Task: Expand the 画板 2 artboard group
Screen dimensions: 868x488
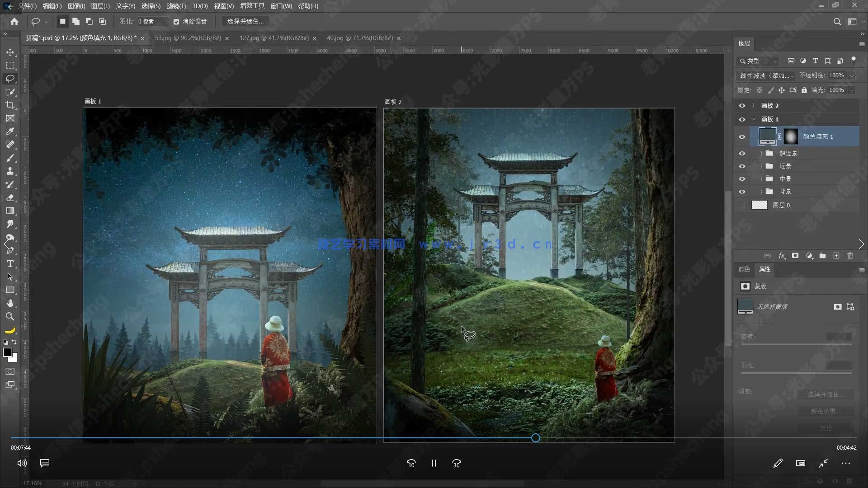Action: coord(753,106)
